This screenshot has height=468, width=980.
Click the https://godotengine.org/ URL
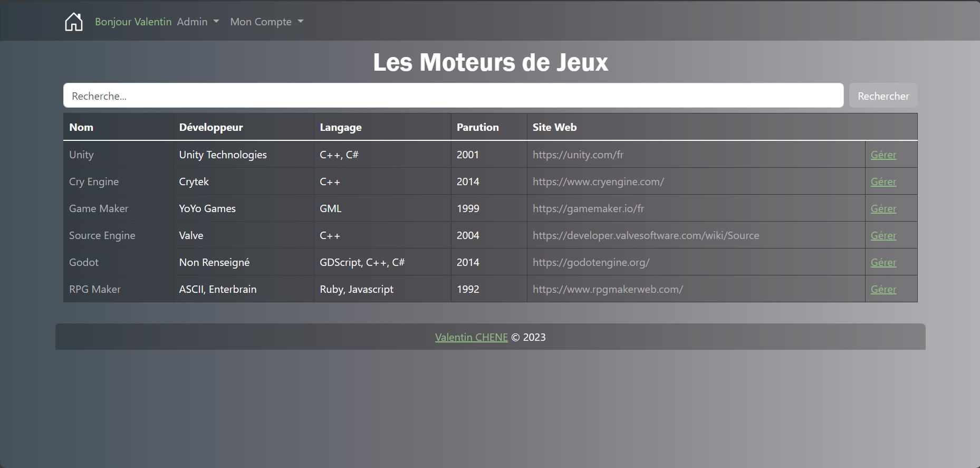coord(591,262)
